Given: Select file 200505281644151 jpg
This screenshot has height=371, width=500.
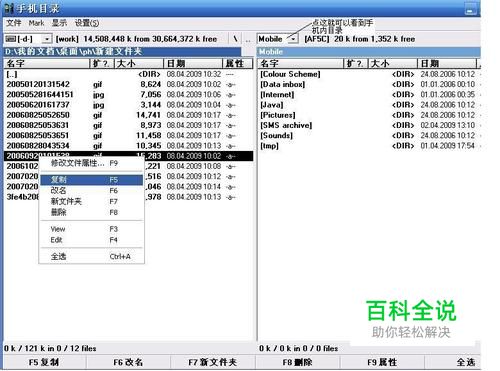Looking at the screenshot, I should pyautogui.click(x=128, y=95).
